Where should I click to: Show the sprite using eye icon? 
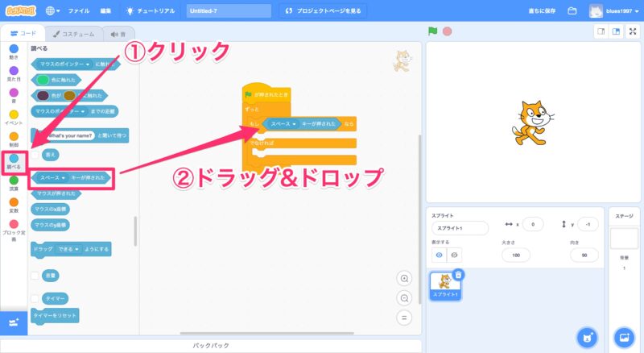tap(439, 255)
